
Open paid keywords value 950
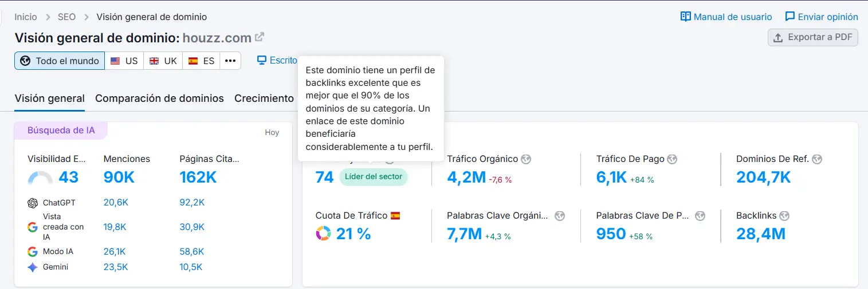coord(611,234)
